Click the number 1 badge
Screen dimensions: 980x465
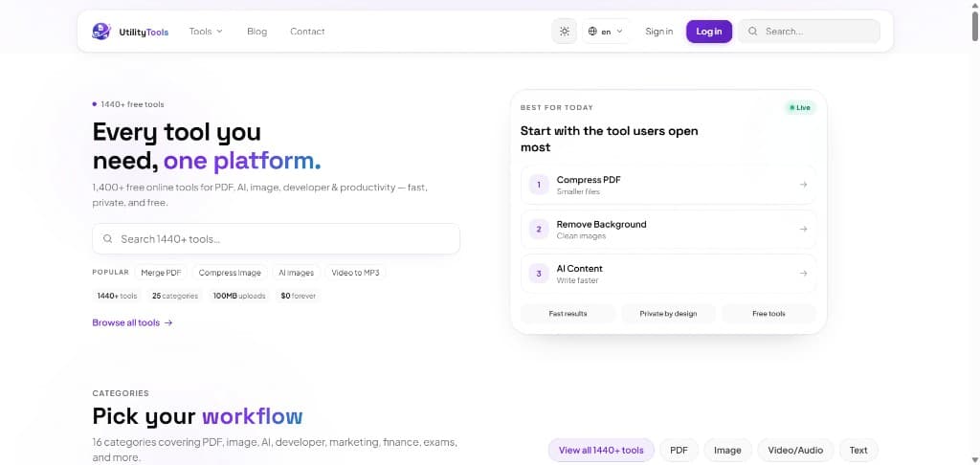539,185
